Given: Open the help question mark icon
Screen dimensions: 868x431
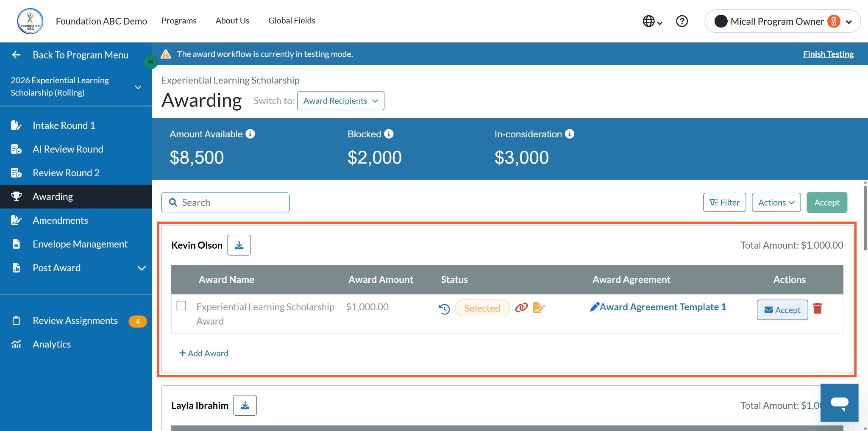Looking at the screenshot, I should point(682,21).
